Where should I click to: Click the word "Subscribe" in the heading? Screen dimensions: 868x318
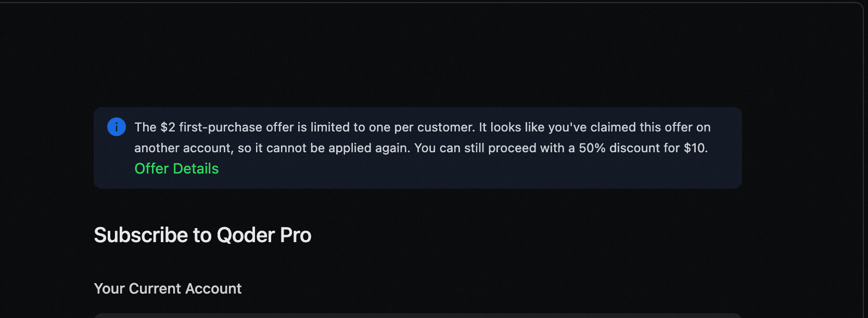tap(141, 235)
